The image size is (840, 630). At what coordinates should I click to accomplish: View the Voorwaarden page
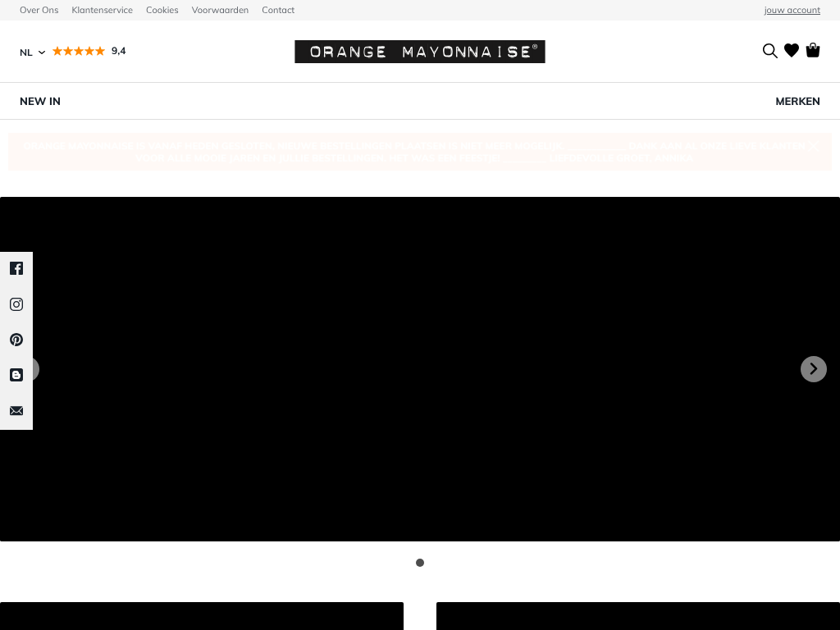tap(220, 10)
